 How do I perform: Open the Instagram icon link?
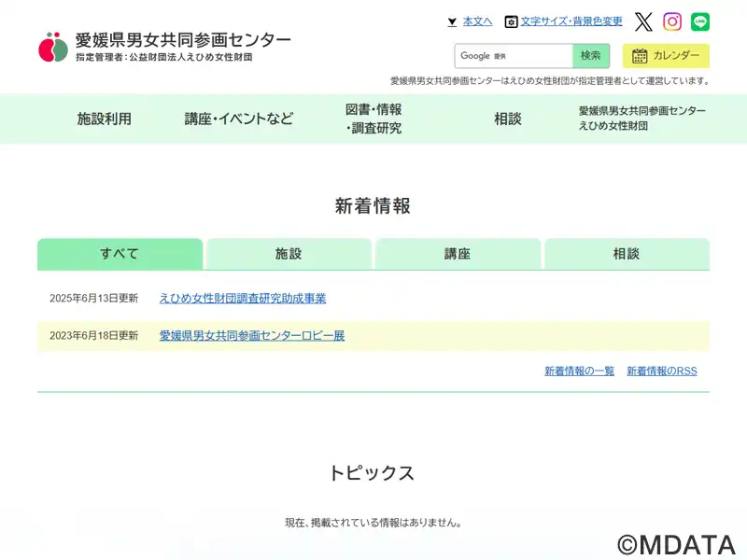coord(672,21)
